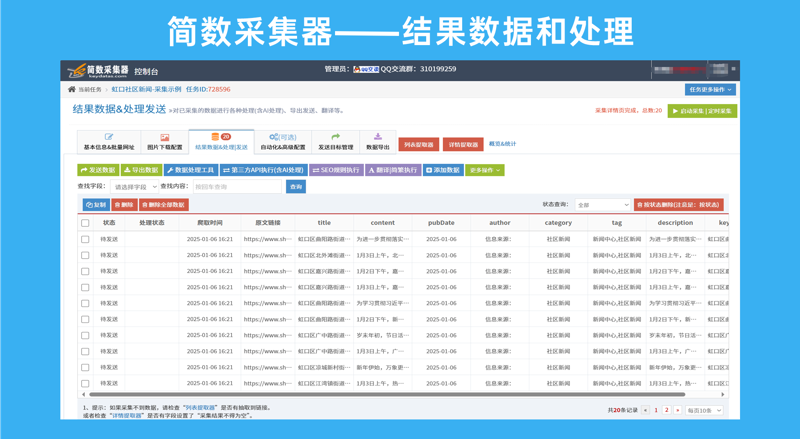Check the 嘉兴路 row with 1月2日下午

click(x=85, y=271)
